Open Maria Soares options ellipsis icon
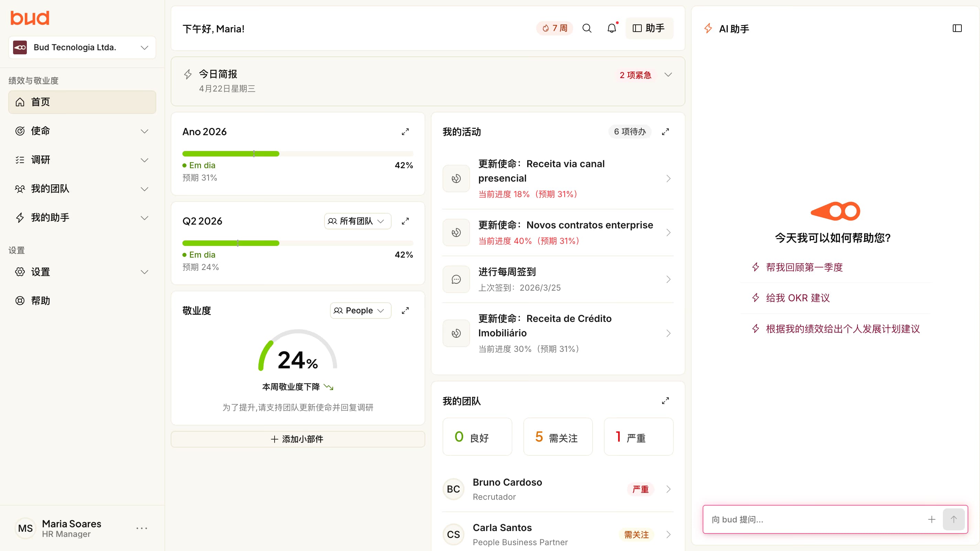Screen dimensions: 980x551 pos(141,528)
